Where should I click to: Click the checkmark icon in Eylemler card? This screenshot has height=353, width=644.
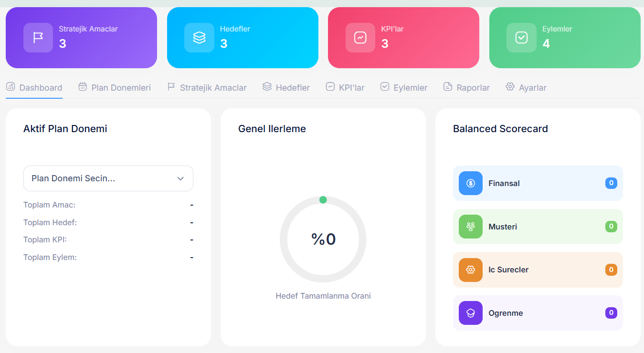(x=521, y=38)
